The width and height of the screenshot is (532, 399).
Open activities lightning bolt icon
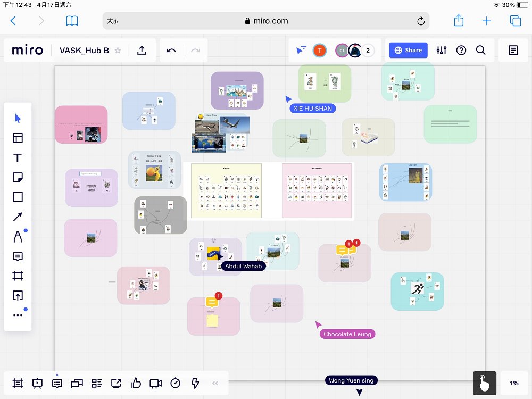[195, 384]
